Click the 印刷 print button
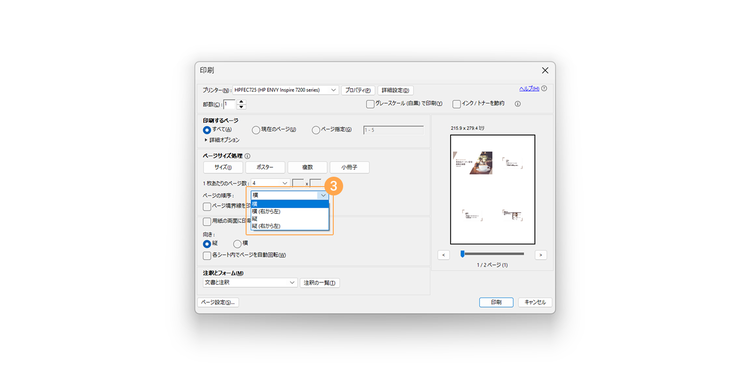 (x=496, y=302)
